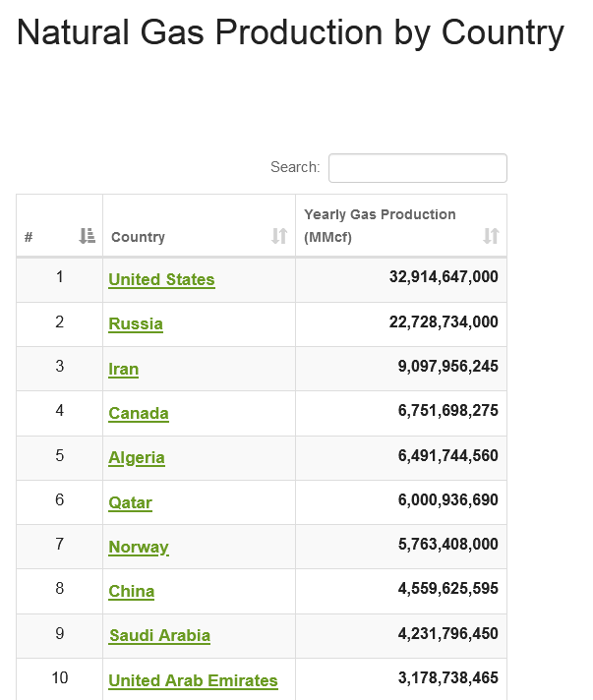Sort by Yearly Gas Production arrows icon

point(491,236)
